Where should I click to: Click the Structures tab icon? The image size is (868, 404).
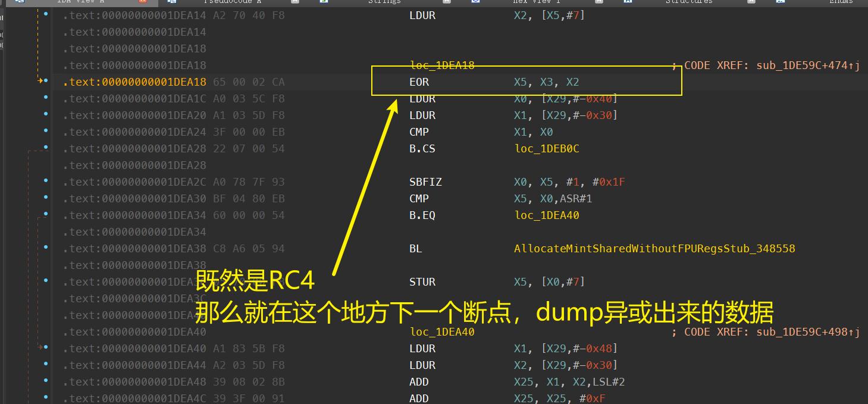[628, 2]
